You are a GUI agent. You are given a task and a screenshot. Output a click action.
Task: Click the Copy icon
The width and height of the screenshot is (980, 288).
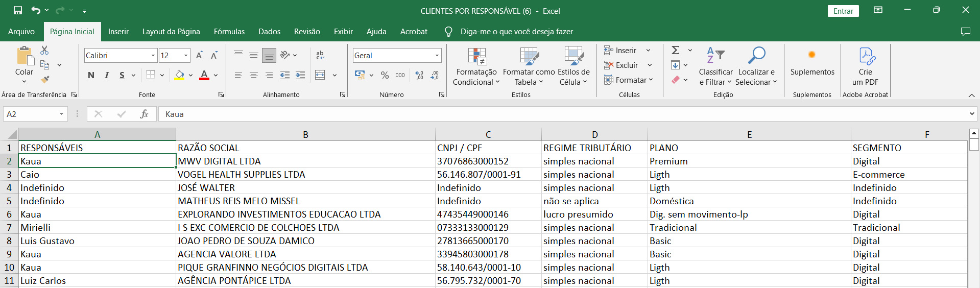45,65
